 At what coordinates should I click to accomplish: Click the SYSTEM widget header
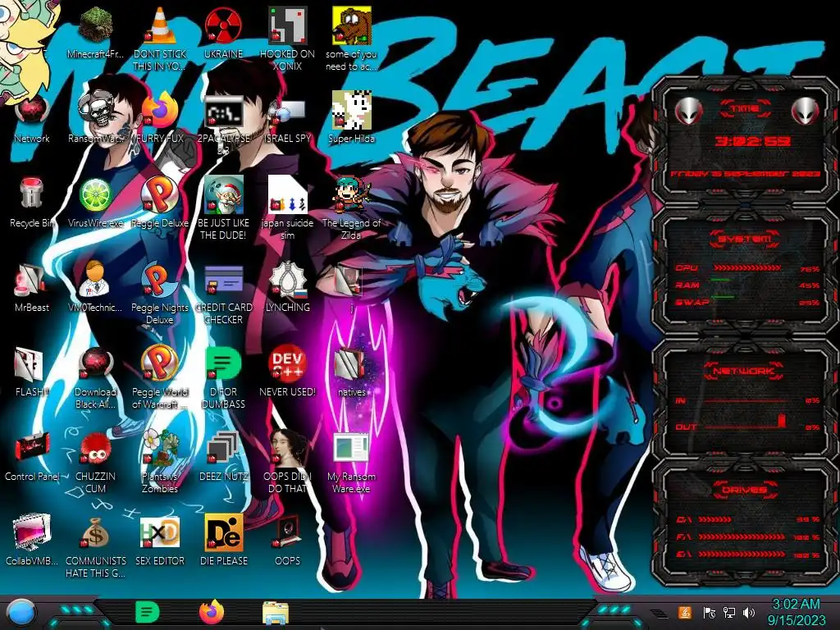pyautogui.click(x=745, y=239)
